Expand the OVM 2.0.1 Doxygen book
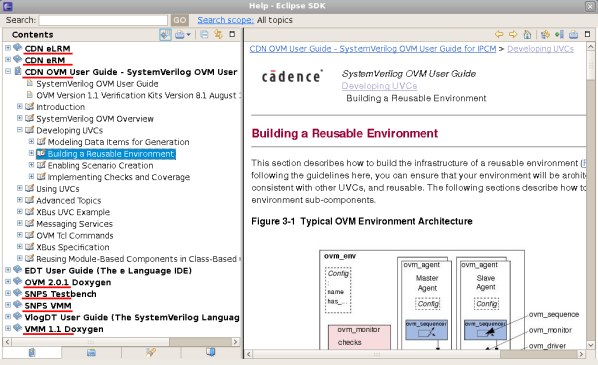598x365 pixels. point(8,281)
